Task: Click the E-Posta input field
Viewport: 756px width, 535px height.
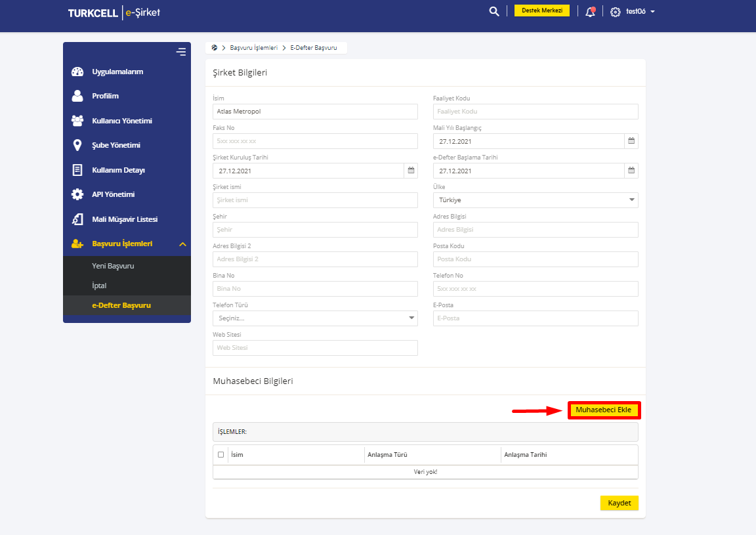Action: [535, 318]
